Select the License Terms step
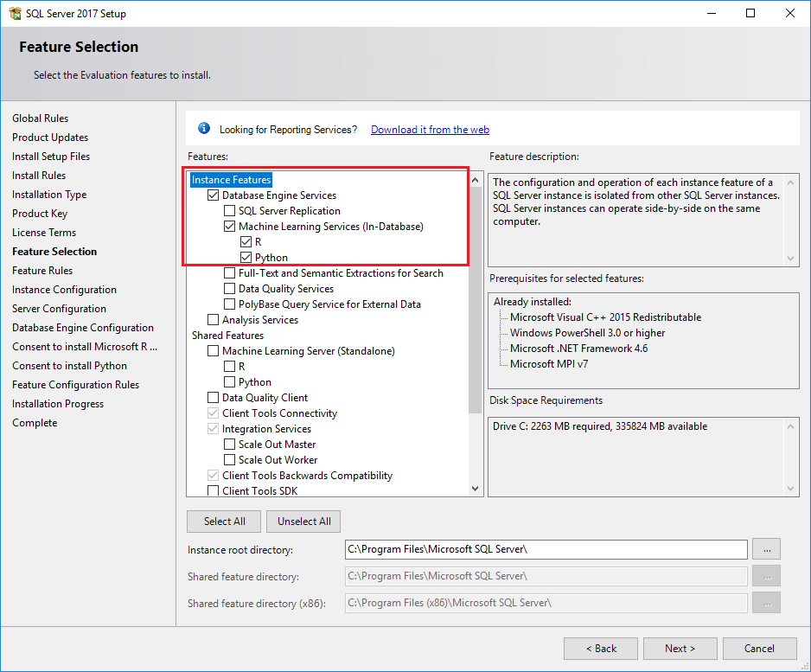811x672 pixels. (44, 233)
